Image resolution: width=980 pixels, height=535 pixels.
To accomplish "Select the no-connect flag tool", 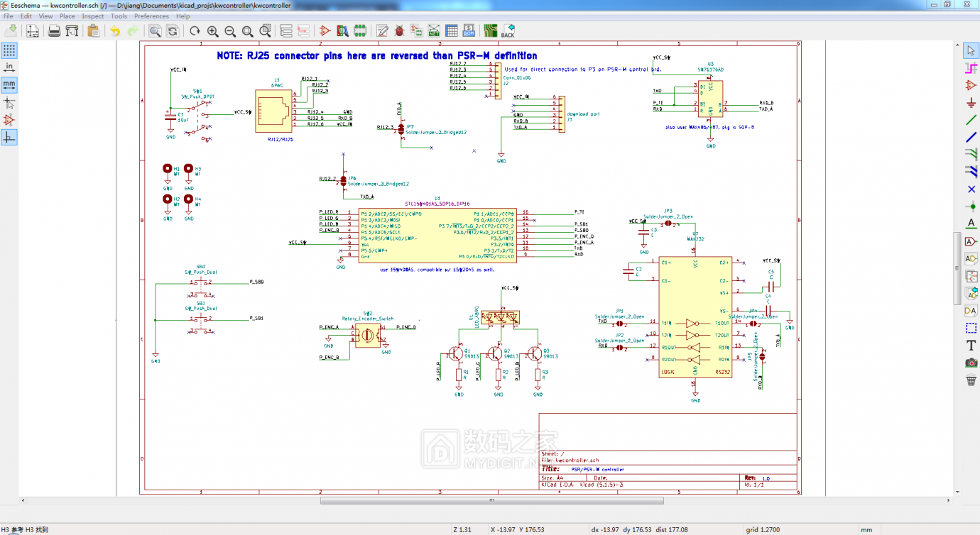I will 971,189.
